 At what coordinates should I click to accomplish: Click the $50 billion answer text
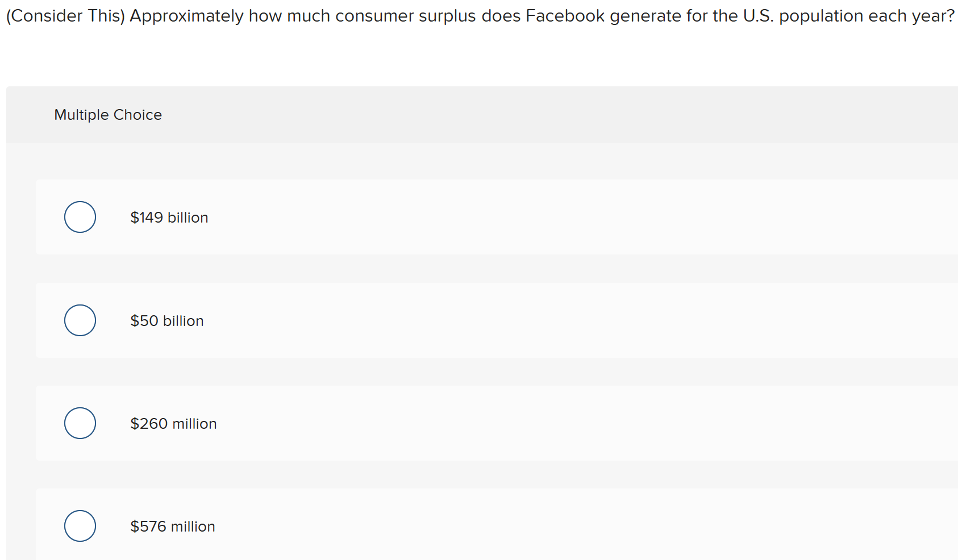tap(167, 320)
